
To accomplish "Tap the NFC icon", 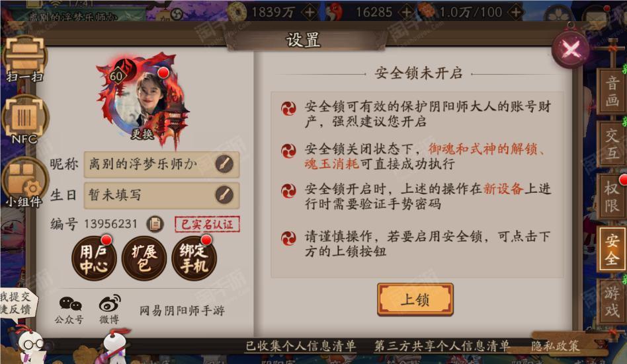I will [24, 120].
